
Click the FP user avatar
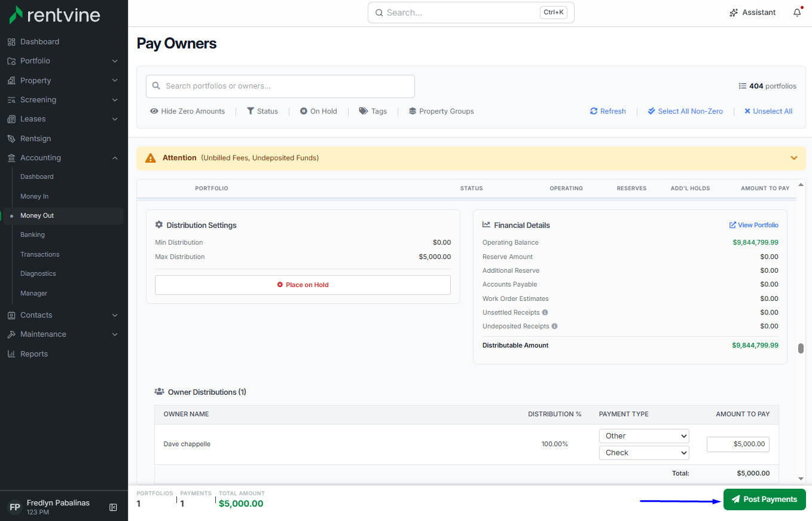15,507
